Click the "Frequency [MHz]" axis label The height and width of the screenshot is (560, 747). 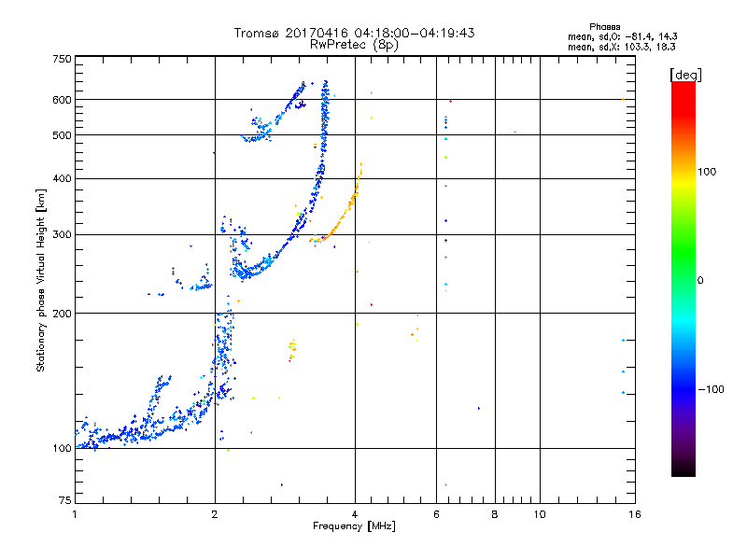354,526
